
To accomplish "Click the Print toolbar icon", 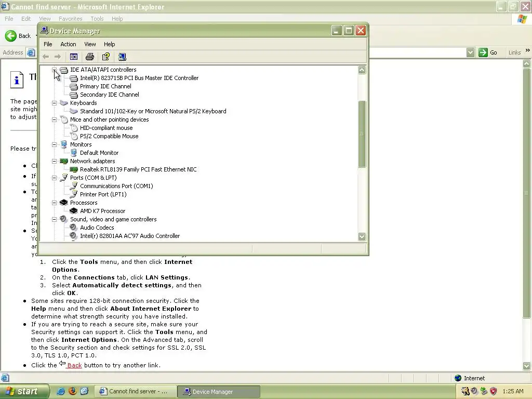I will pyautogui.click(x=89, y=57).
